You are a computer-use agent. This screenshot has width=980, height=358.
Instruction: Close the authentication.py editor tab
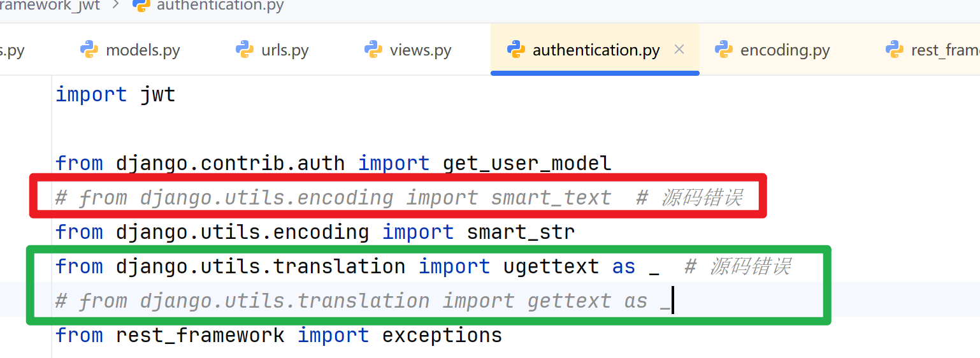[x=679, y=49]
